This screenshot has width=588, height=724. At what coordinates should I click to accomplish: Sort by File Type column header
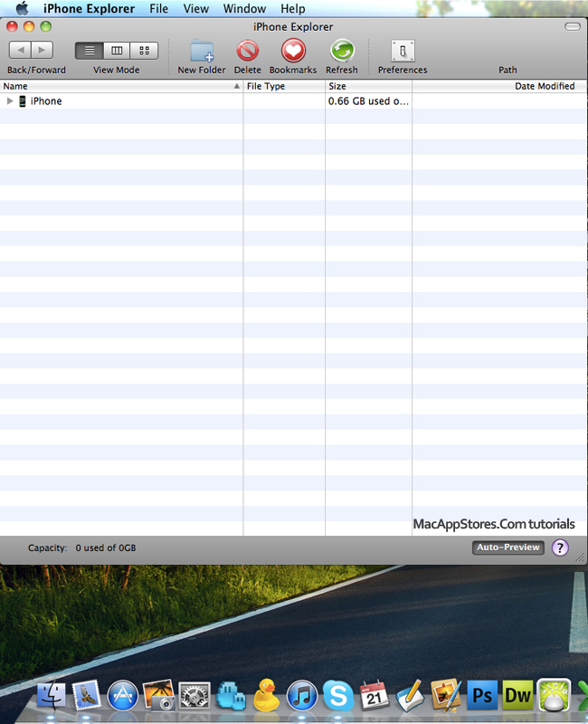pos(284,86)
